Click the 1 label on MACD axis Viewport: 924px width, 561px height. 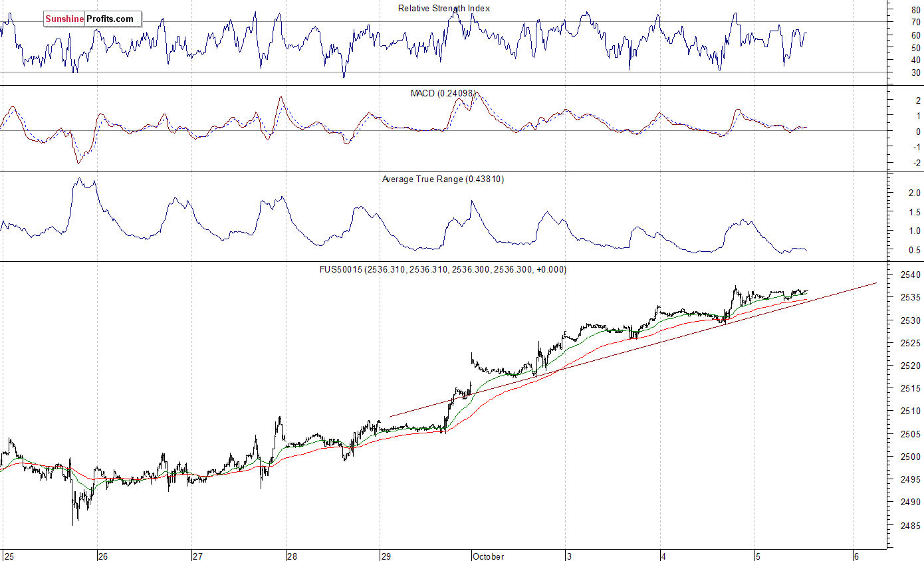pyautogui.click(x=918, y=116)
